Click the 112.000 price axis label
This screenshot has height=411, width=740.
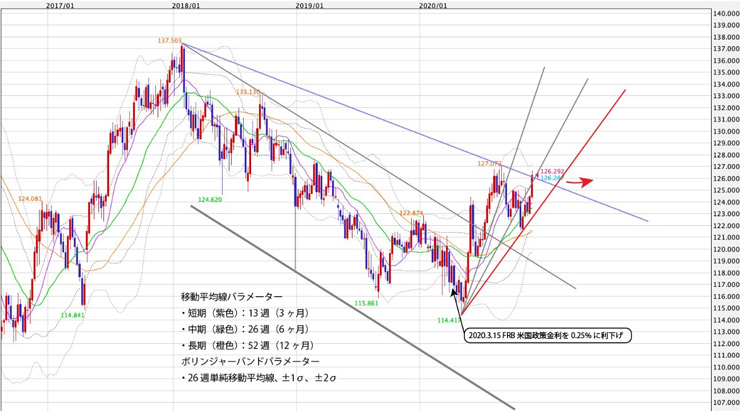pos(727,344)
